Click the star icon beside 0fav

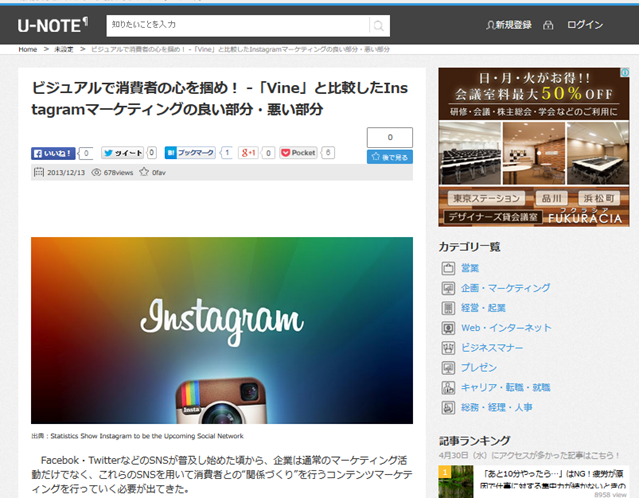coord(144,172)
